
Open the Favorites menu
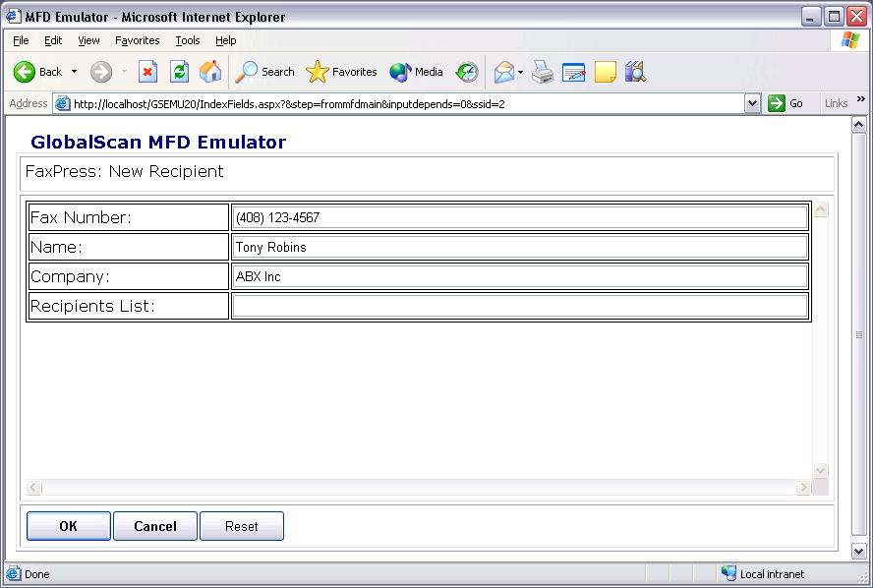[137, 40]
